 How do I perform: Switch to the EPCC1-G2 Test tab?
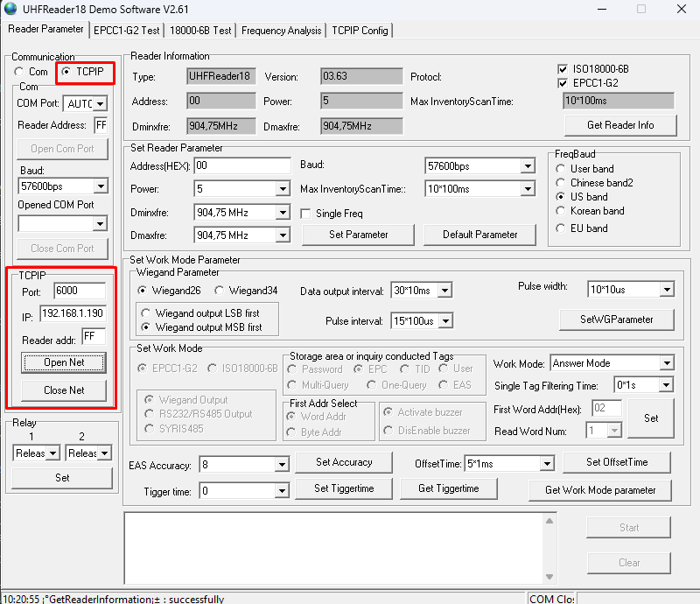127,30
